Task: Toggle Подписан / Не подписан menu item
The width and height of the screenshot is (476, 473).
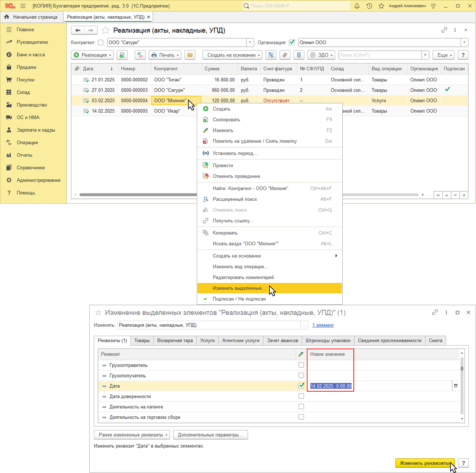Action: click(270, 299)
